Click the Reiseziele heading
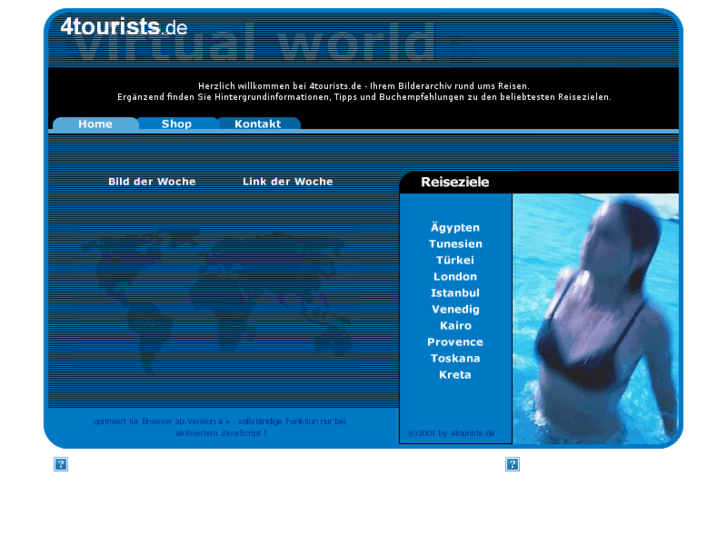This screenshot has width=727, height=545. point(455,182)
